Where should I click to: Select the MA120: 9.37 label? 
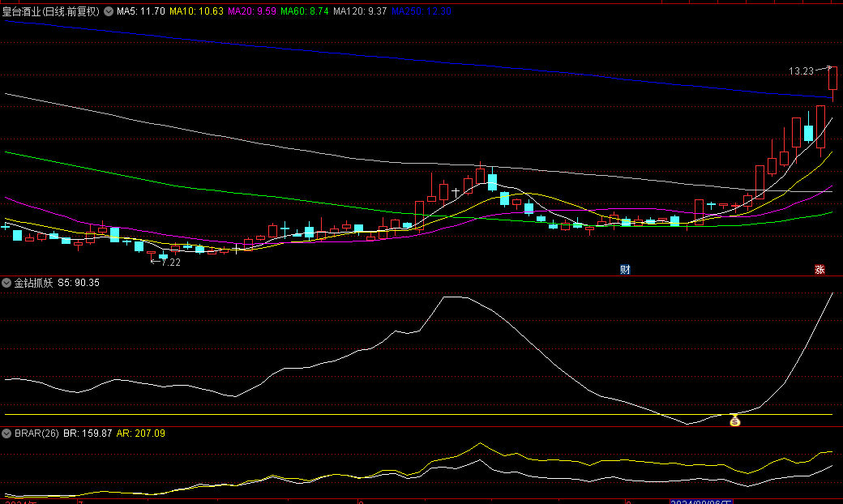(360, 11)
